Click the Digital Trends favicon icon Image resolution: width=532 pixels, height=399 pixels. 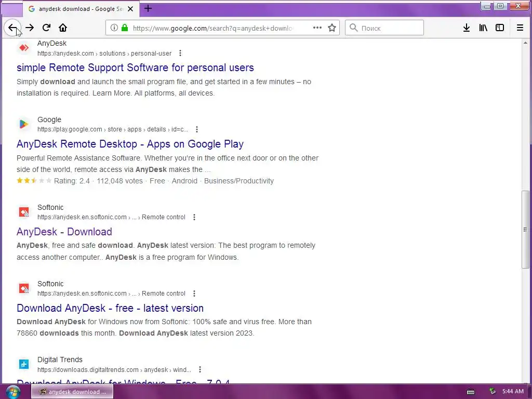(x=24, y=364)
